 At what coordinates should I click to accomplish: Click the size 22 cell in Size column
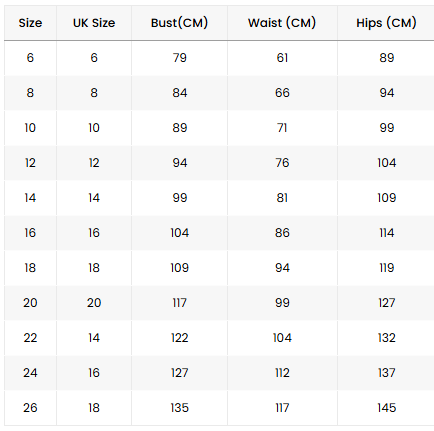click(30, 338)
